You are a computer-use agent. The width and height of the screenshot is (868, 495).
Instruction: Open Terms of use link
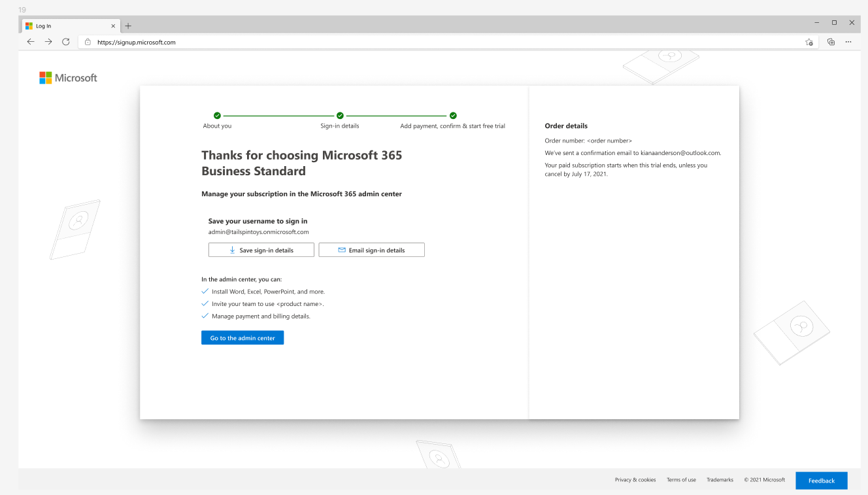click(x=681, y=480)
